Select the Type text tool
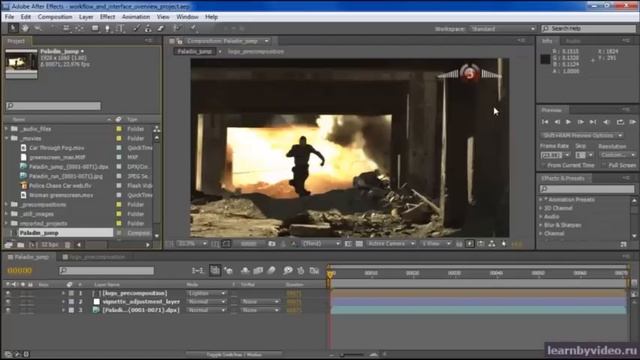The height and width of the screenshot is (360, 640). coord(120,28)
